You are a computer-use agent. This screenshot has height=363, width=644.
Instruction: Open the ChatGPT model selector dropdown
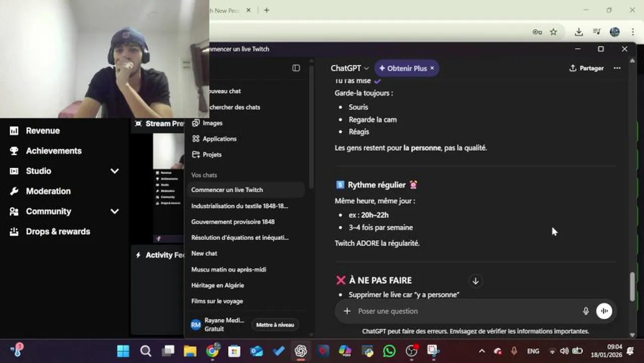pyautogui.click(x=350, y=68)
